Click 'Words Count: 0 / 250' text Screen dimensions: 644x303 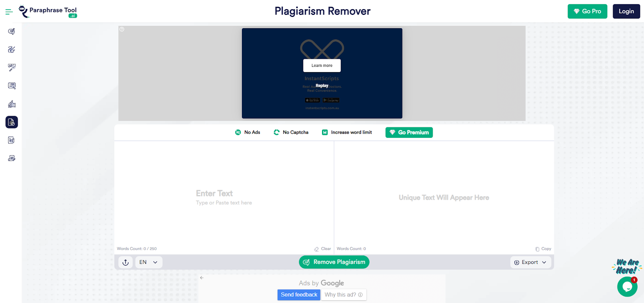tap(137, 249)
